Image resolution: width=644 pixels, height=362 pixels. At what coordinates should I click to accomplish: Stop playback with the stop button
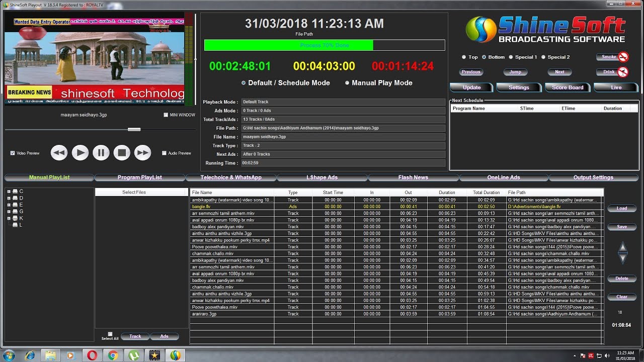tap(122, 153)
